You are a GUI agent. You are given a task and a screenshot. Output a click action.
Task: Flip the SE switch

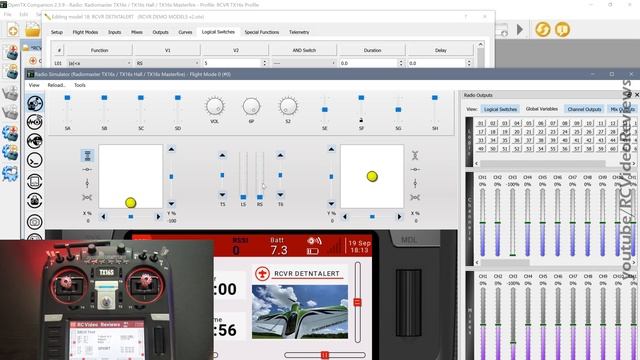(x=324, y=109)
